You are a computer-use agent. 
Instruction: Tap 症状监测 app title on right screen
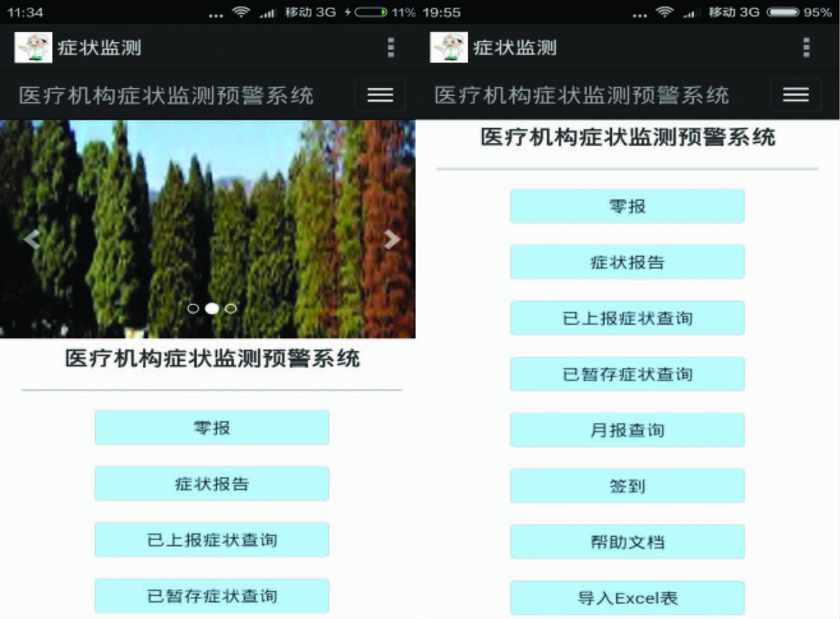coord(515,48)
